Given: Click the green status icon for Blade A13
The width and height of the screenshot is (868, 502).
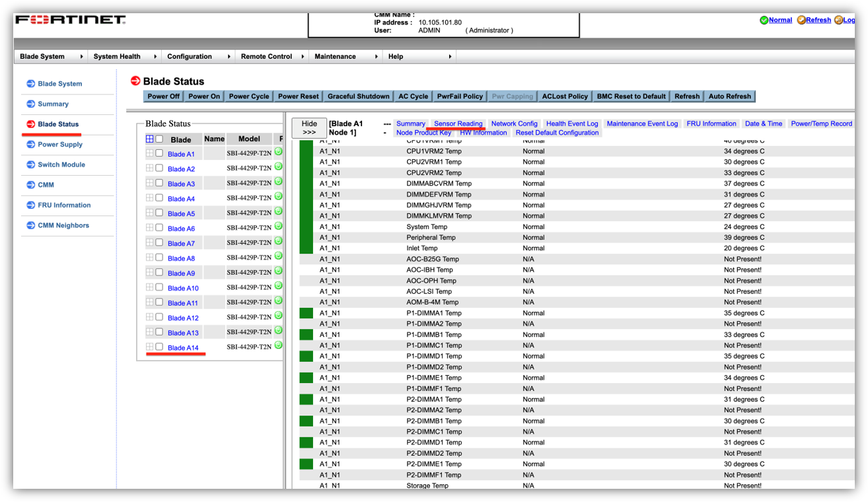Looking at the screenshot, I should pyautogui.click(x=279, y=330).
